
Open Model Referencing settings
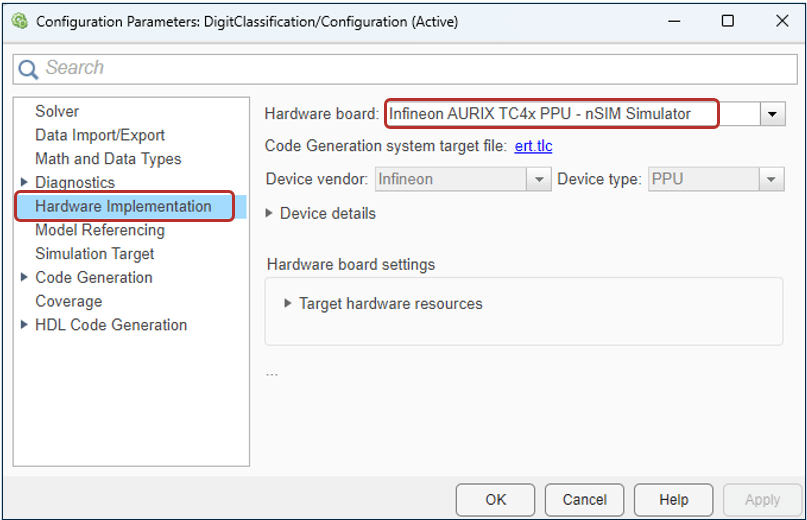pyautogui.click(x=100, y=230)
